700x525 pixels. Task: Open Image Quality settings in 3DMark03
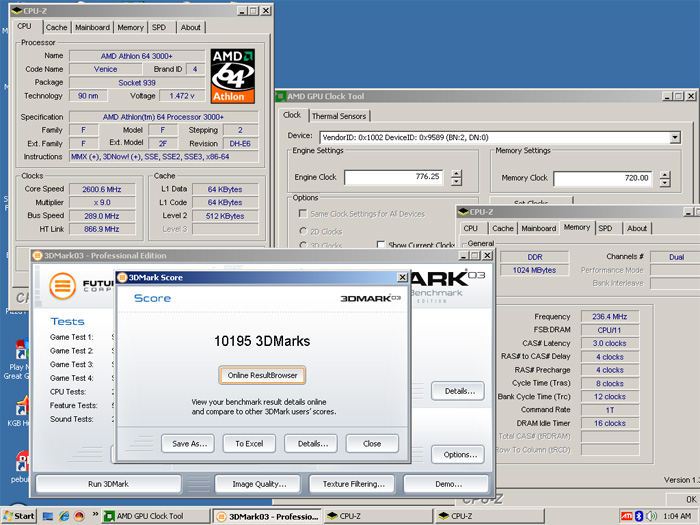click(x=259, y=484)
